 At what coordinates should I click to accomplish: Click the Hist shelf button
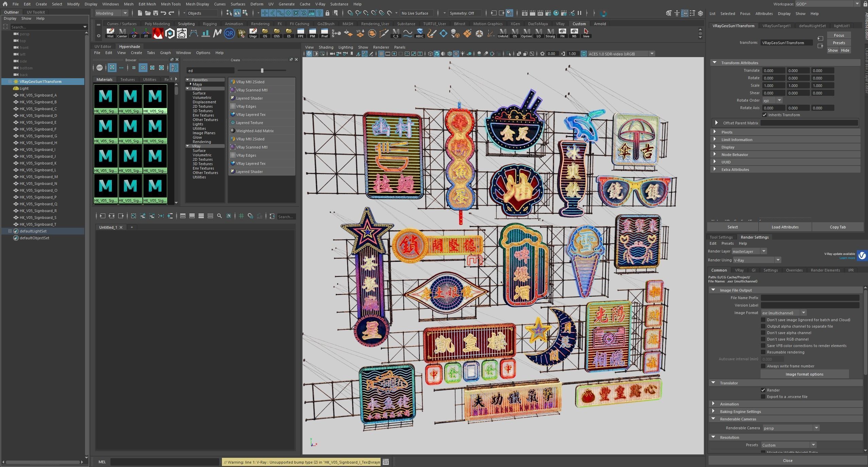110,33
